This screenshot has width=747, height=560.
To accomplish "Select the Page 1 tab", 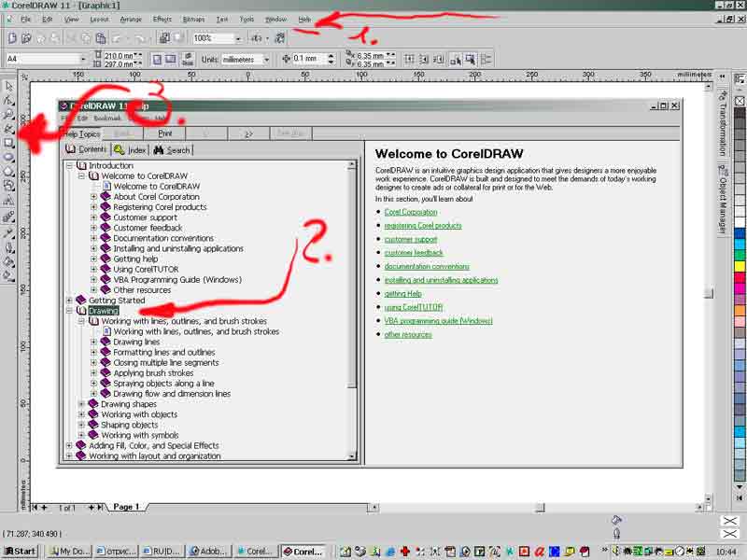I will coord(126,507).
